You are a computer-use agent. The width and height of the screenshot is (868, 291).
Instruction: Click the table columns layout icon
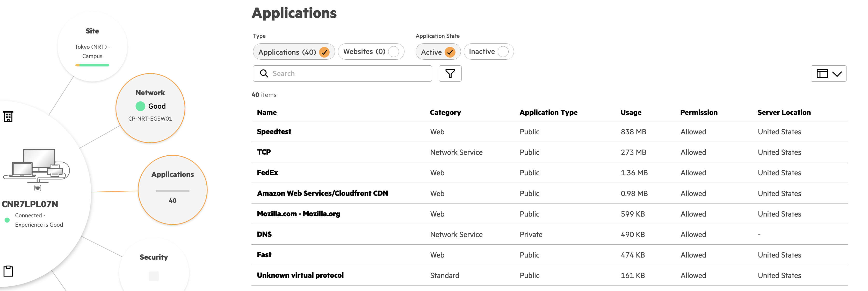(822, 74)
